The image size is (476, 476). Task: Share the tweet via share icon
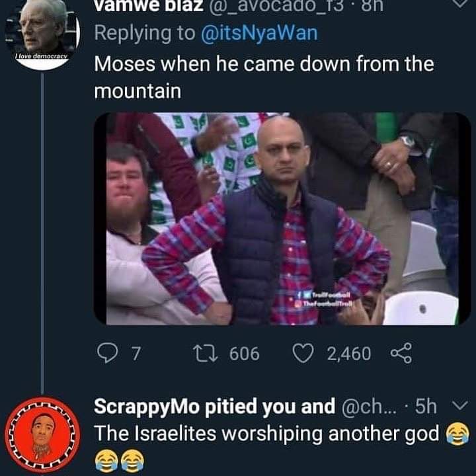pyautogui.click(x=401, y=353)
